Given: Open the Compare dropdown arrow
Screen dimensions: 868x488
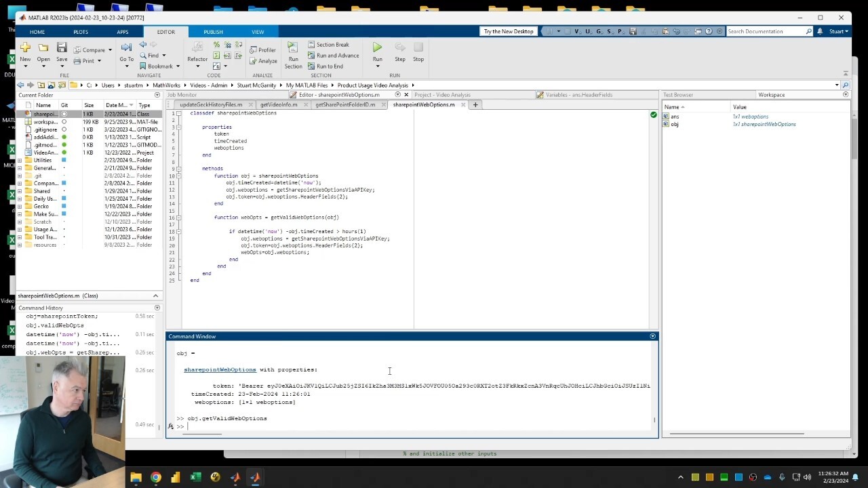Looking at the screenshot, I should [111, 50].
